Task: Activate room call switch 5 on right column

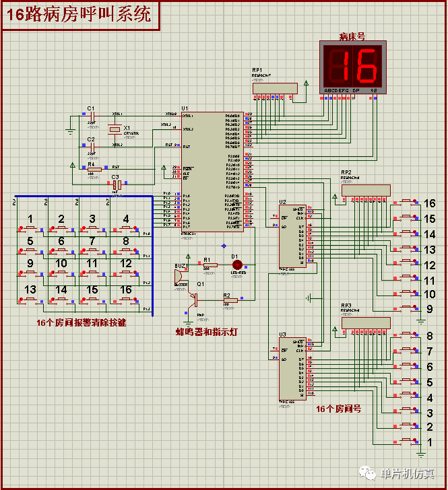Action: 406,381
